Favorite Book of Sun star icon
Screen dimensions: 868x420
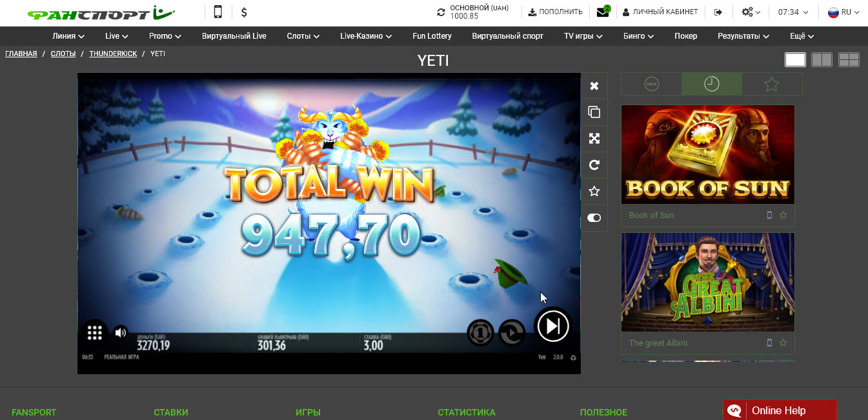(x=783, y=215)
